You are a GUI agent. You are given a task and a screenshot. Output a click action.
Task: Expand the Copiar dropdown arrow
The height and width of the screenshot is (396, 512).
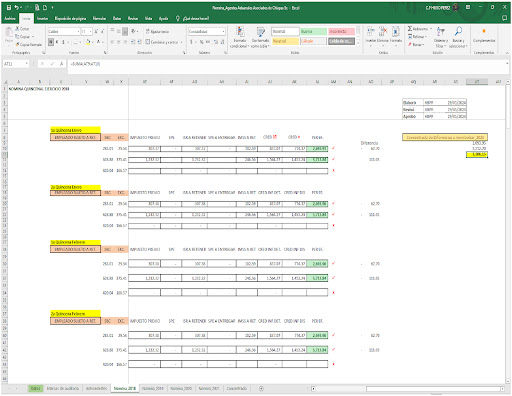tap(33, 37)
